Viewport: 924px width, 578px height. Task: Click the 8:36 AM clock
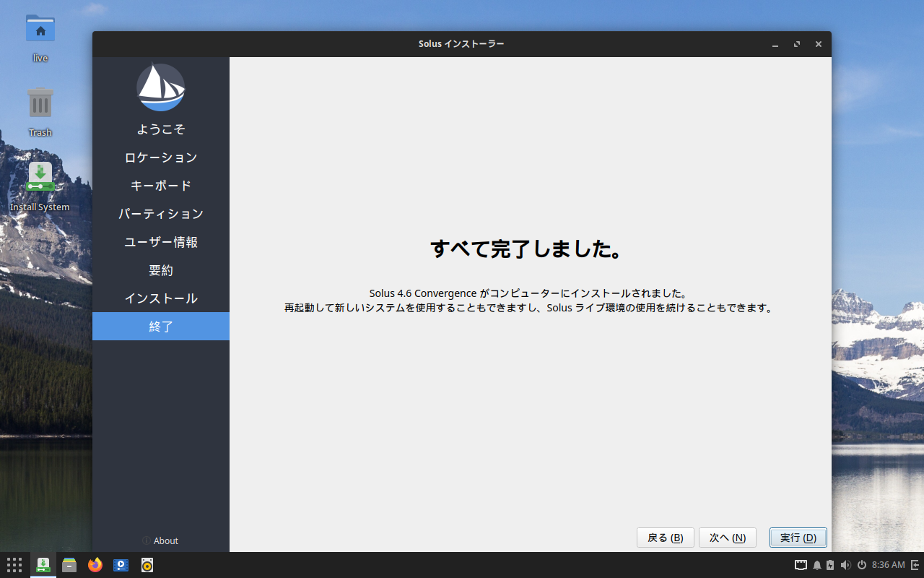[x=888, y=565]
